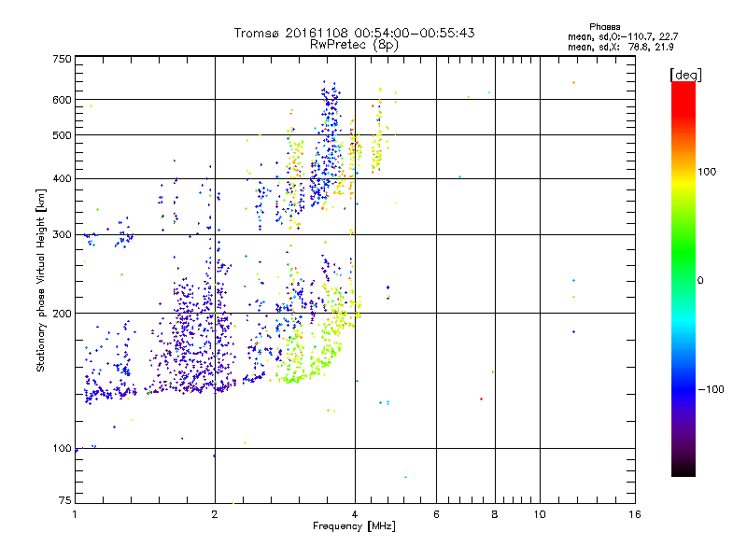Click the colorbar '0' tick label
Image resolution: width=747 pixels, height=560 pixels.
[700, 281]
